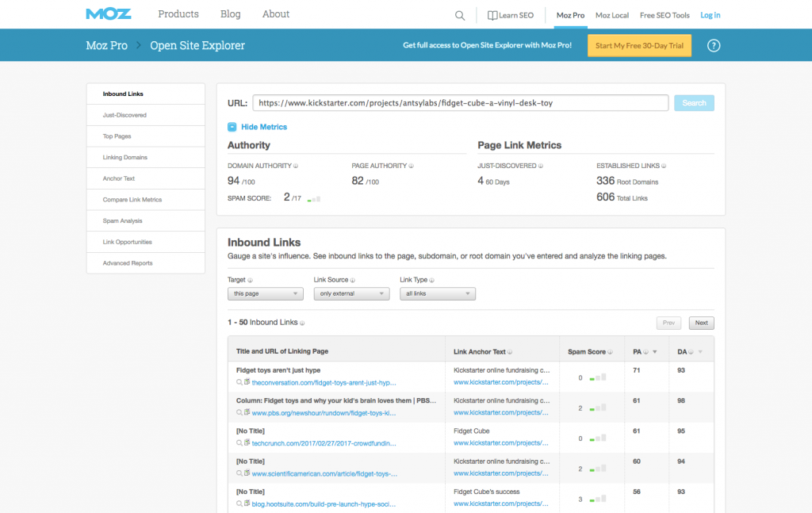Click spam score bar in pbs.org row

click(598, 408)
